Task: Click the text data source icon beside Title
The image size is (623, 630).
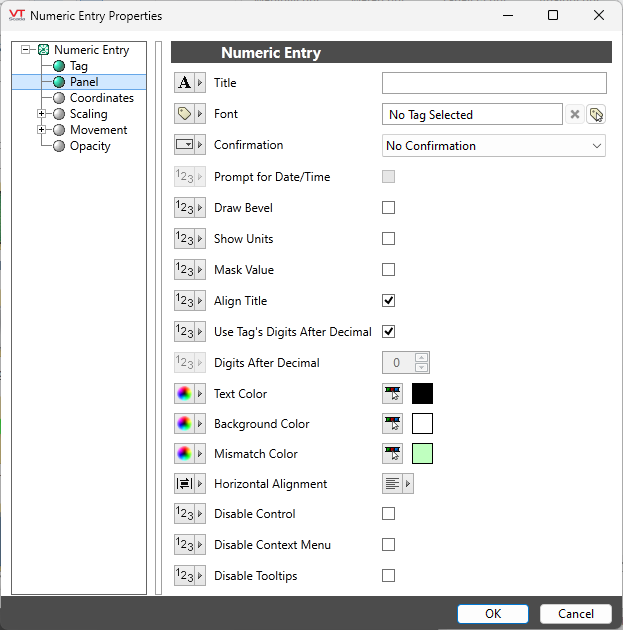Action: pos(185,83)
